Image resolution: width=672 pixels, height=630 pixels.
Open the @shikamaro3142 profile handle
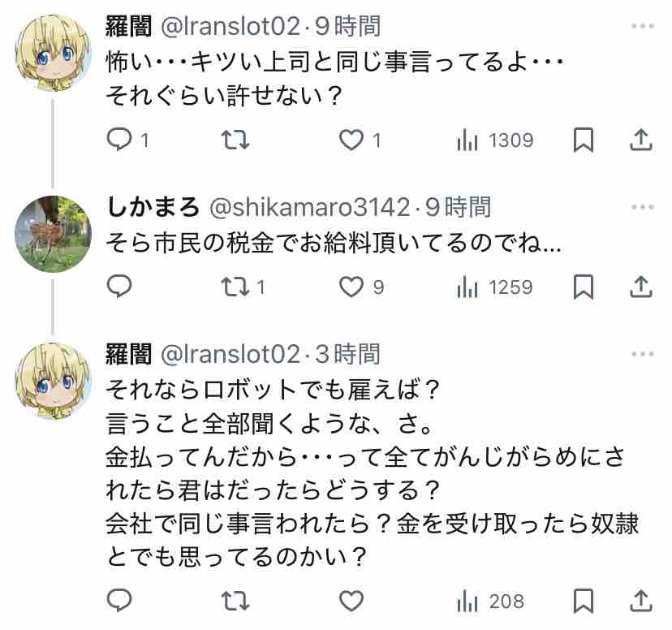tap(310, 207)
